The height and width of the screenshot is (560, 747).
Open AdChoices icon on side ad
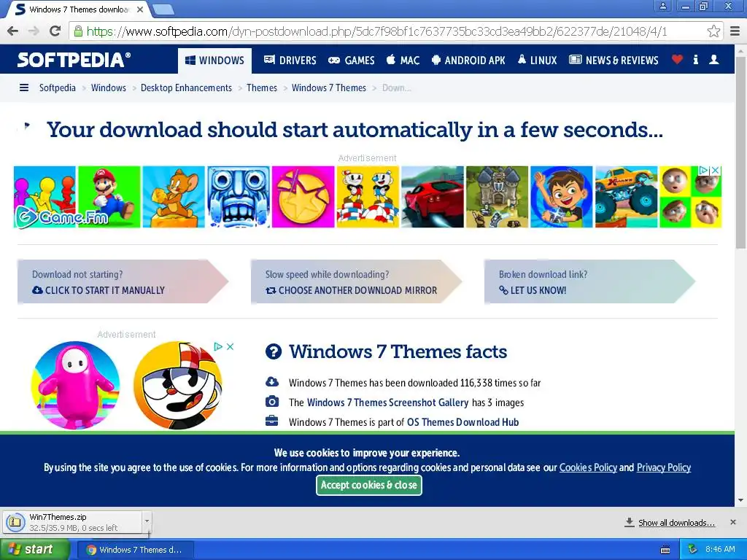[218, 346]
